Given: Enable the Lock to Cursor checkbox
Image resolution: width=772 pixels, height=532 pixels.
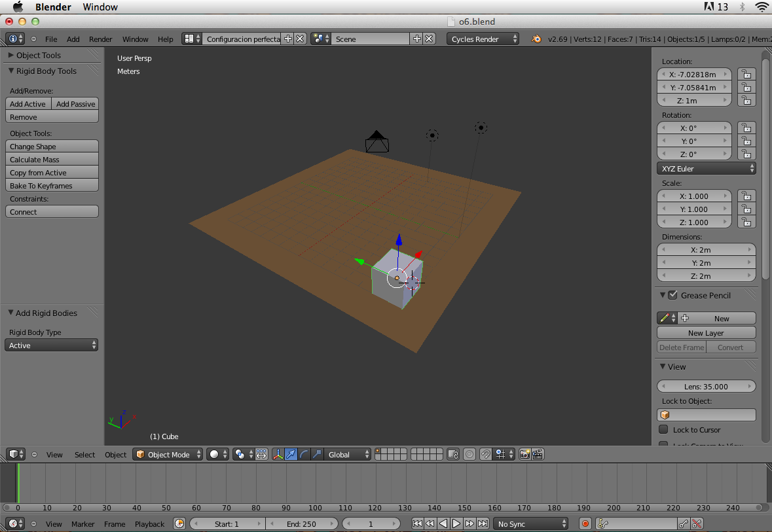Looking at the screenshot, I should point(664,429).
